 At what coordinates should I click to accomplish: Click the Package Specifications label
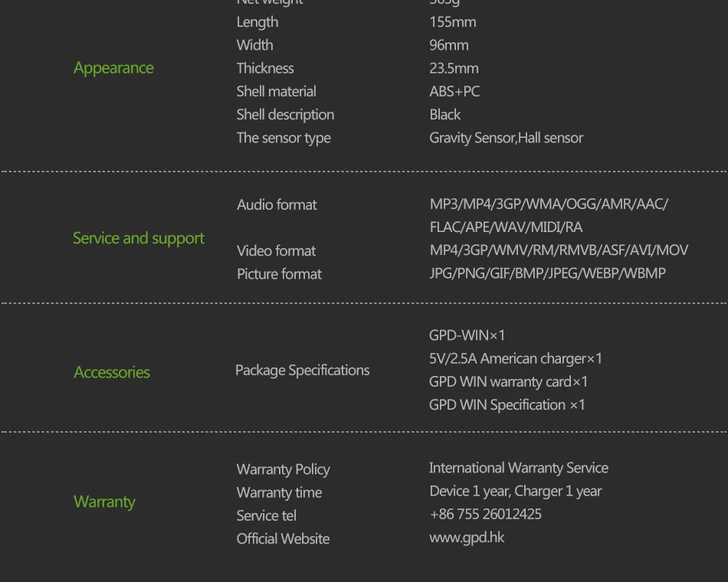(302, 371)
